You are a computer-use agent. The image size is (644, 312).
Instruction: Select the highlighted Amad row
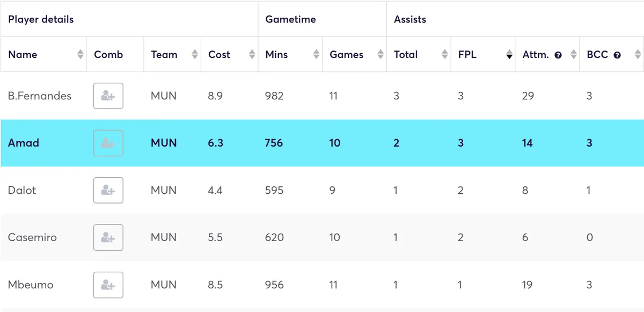[x=322, y=143]
